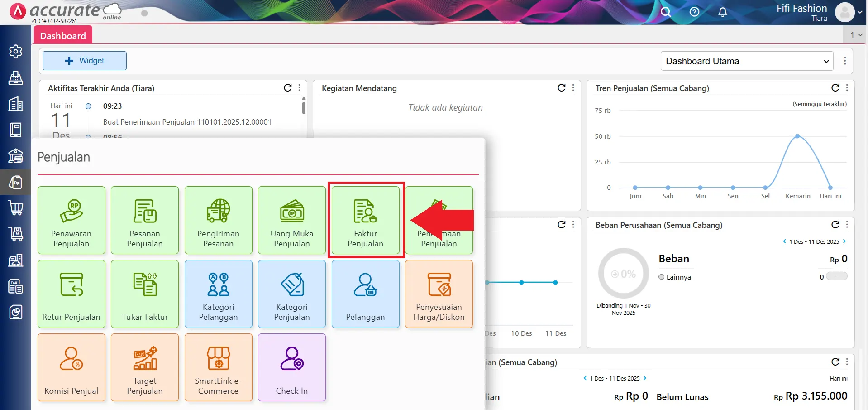Refresh the Kegiatan Mendatang widget
This screenshot has width=868, height=410.
point(561,88)
